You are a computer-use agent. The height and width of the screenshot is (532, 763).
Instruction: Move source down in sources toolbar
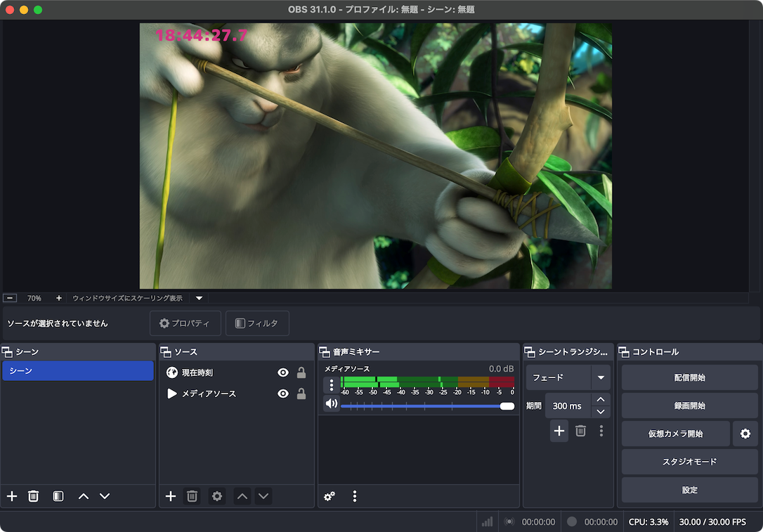(x=263, y=496)
